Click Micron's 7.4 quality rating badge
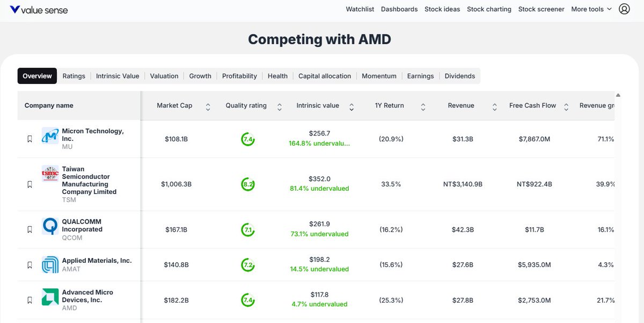 coord(247,139)
